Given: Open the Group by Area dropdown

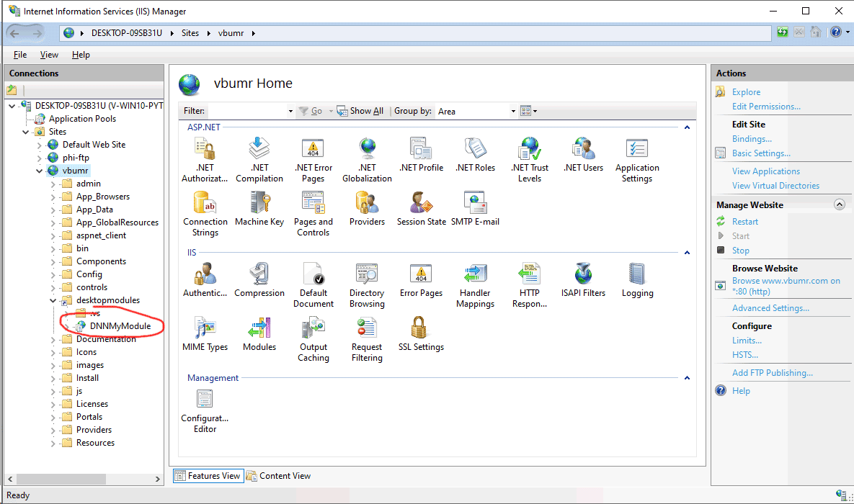Looking at the screenshot, I should click(512, 110).
